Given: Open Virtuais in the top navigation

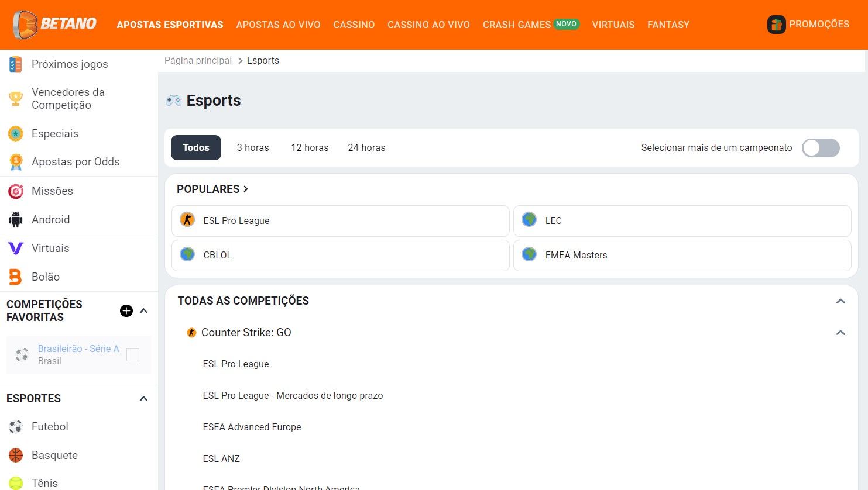Looking at the screenshot, I should coord(613,25).
